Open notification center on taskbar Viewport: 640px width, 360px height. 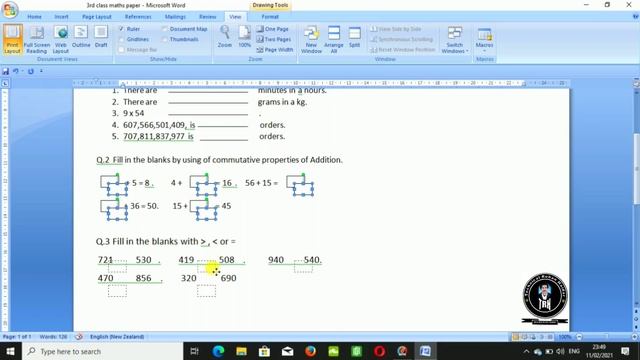tap(625, 351)
